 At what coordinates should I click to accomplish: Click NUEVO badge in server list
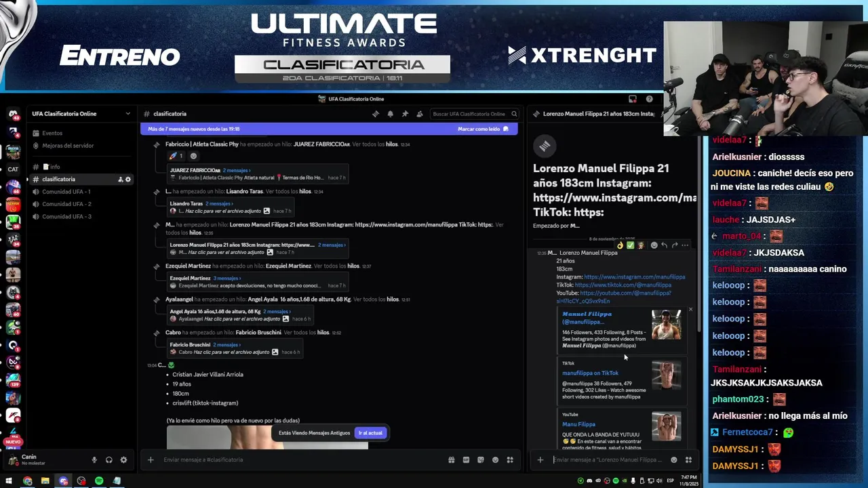click(12, 441)
